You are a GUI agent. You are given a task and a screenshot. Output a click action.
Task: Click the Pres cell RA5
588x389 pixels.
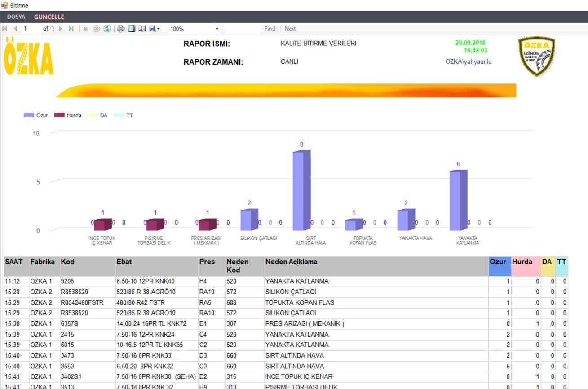[x=211, y=302]
